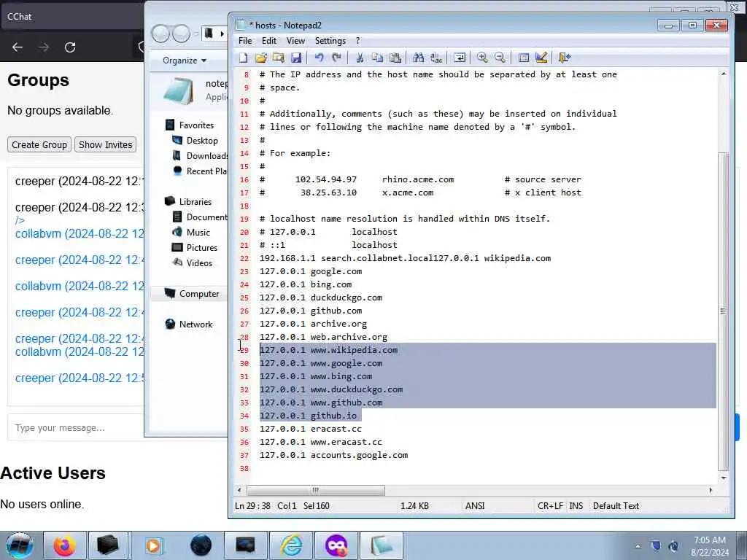Screen dimensions: 747x560
Task: Click the Explorer forward navigation button
Action: (x=182, y=34)
